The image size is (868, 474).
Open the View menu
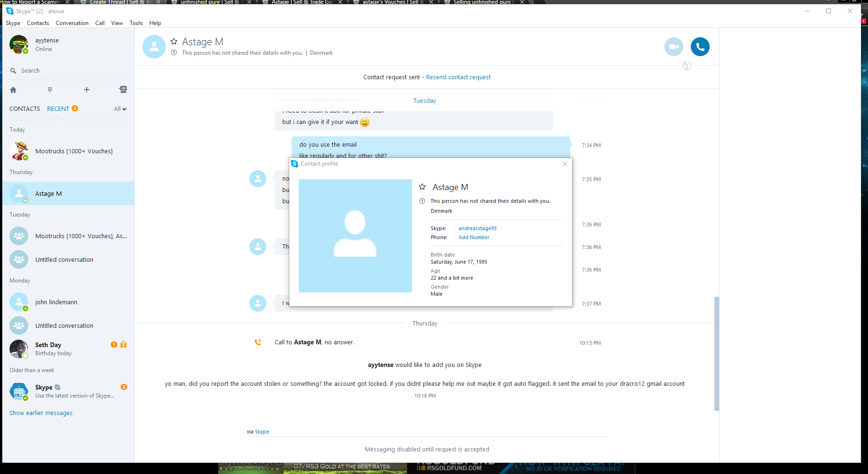point(117,23)
